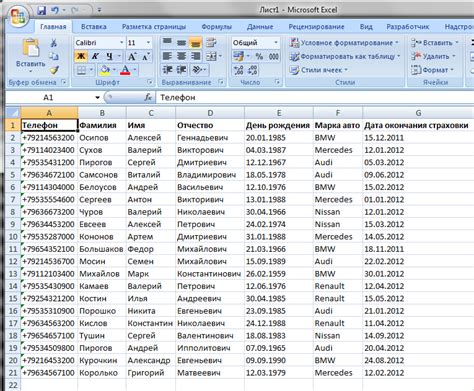Image resolution: width=474 pixels, height=391 pixels.
Task: Cut selection with scissors icon
Action: point(54,43)
